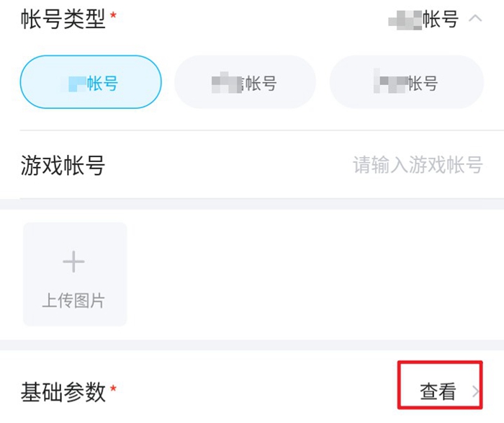Image resolution: width=504 pixels, height=423 pixels.
Task: Tap the plus icon to add a picture
Action: click(x=74, y=262)
